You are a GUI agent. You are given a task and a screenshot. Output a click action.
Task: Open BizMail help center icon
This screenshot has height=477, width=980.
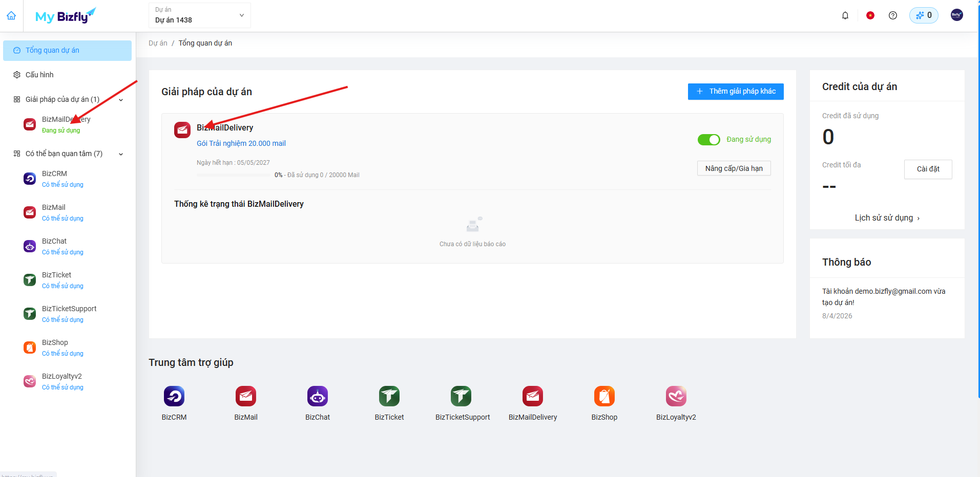(246, 396)
